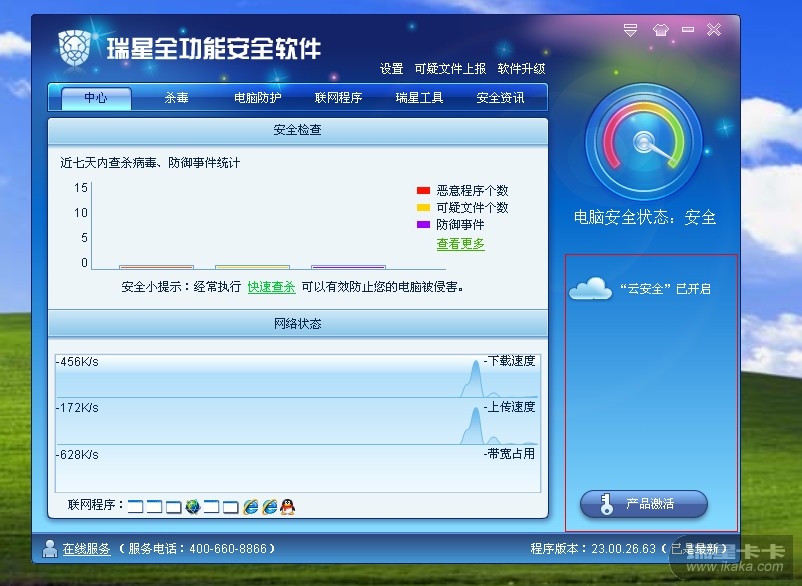802x586 pixels.
Task: Click the window icon just left of globe
Action: pos(173,507)
